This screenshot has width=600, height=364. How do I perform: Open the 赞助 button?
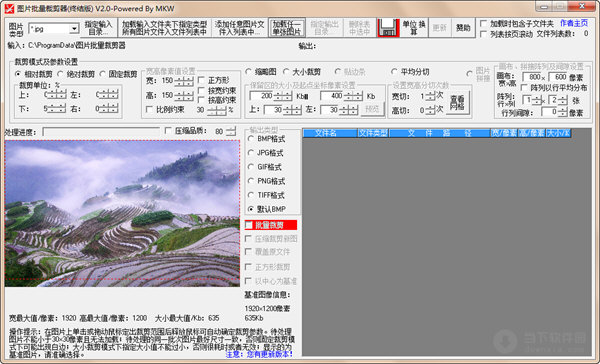(463, 28)
